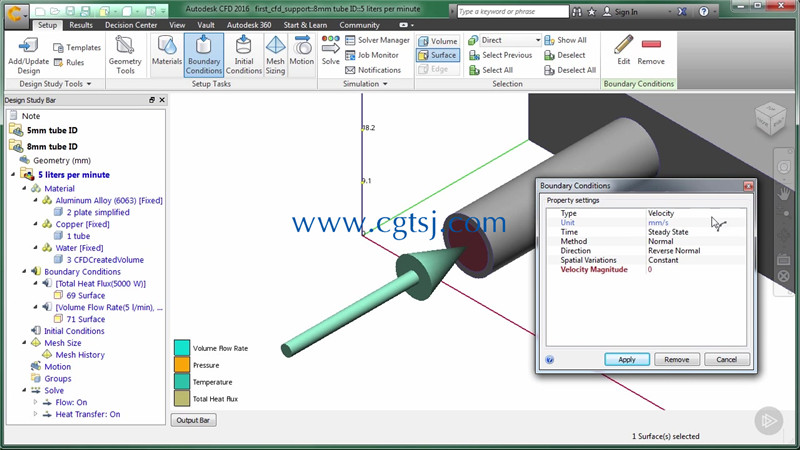The image size is (800, 450).
Task: Select the Boundary Conditions setup task
Action: pyautogui.click(x=204, y=55)
